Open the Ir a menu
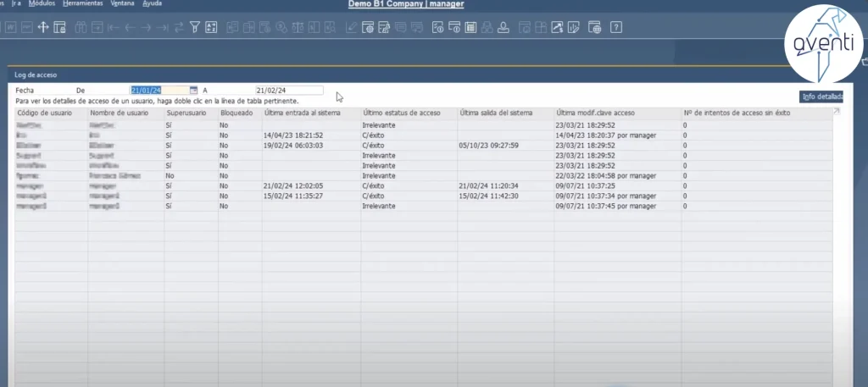Screen dimensions: 868x387 [x=17, y=3]
